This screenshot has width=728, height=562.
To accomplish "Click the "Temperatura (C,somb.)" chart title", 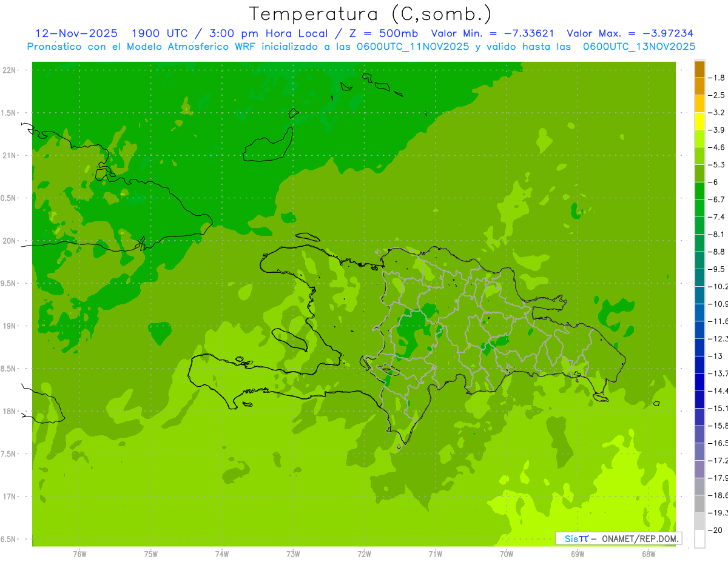I will [x=371, y=14].
